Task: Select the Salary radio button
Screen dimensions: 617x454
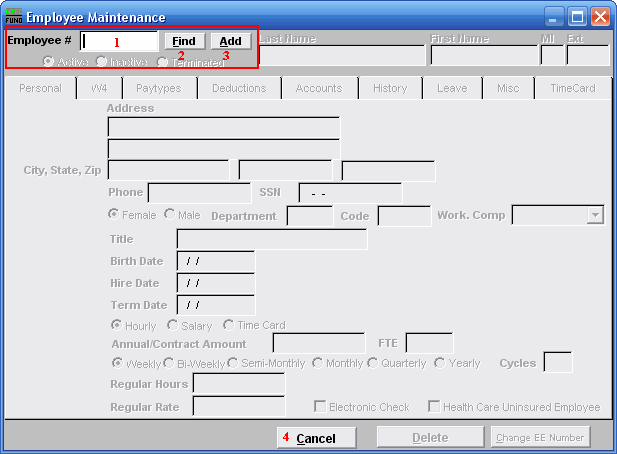Action: [x=174, y=325]
